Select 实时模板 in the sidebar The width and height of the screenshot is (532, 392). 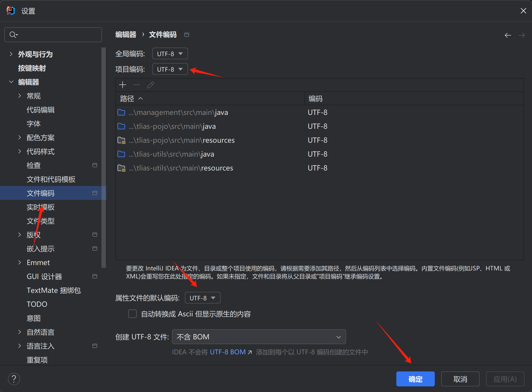tap(41, 207)
